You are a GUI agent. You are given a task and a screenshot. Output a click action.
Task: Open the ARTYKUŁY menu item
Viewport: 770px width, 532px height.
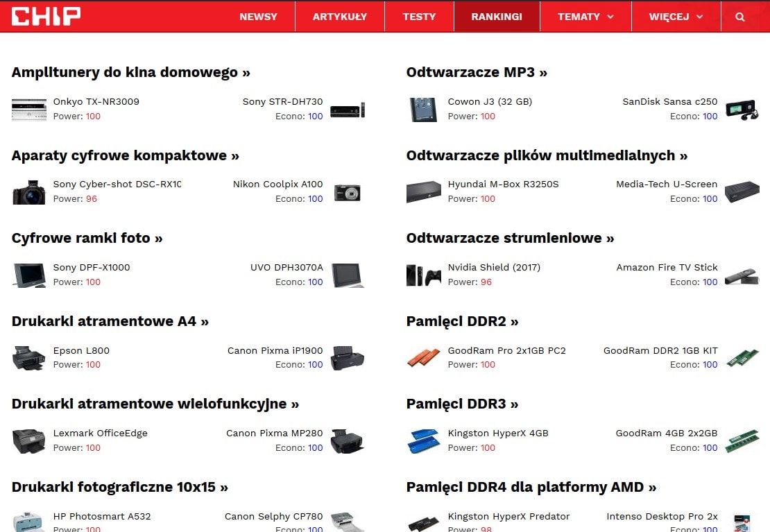coord(340,17)
